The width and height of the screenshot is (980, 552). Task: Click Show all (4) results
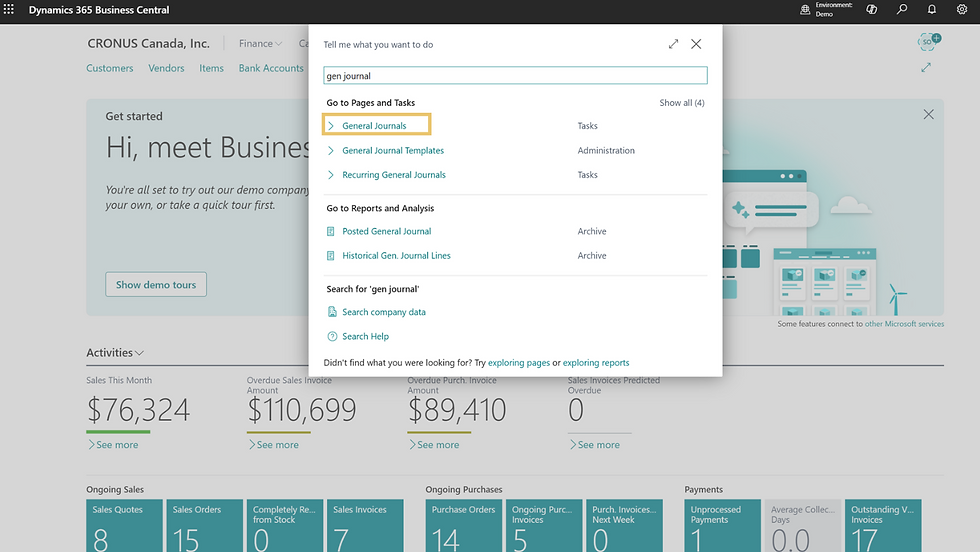(x=681, y=103)
